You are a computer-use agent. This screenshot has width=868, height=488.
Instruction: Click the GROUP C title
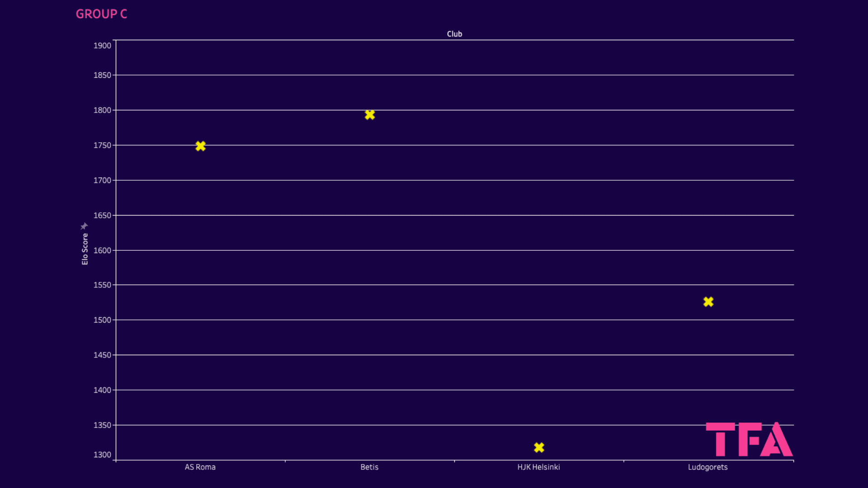pos(101,14)
